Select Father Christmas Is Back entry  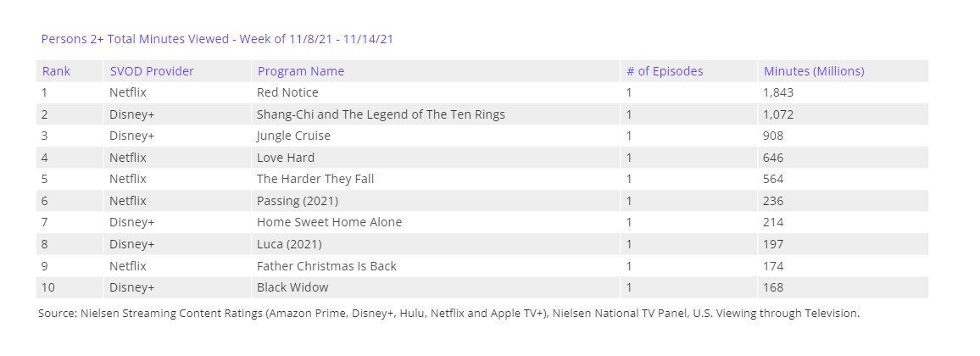[326, 266]
